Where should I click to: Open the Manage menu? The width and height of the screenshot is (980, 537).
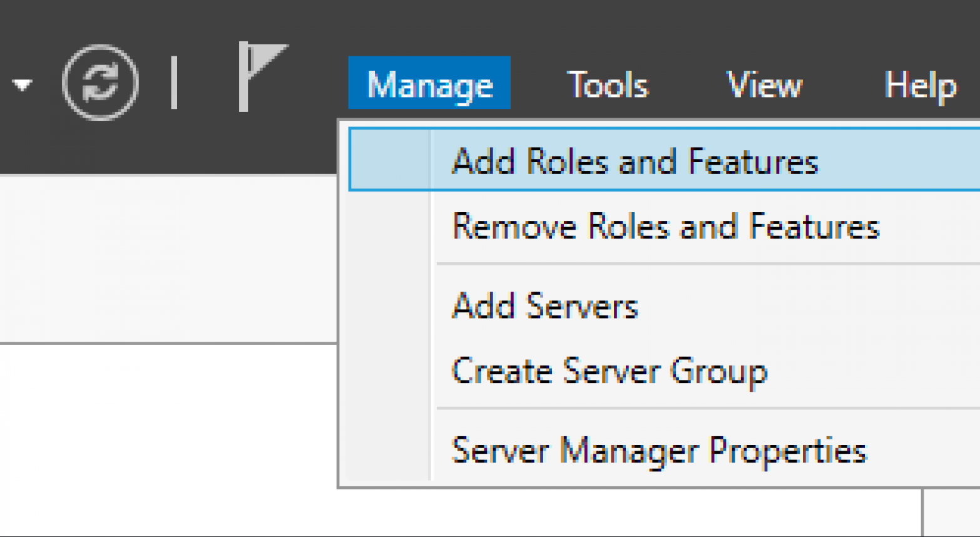tap(429, 83)
